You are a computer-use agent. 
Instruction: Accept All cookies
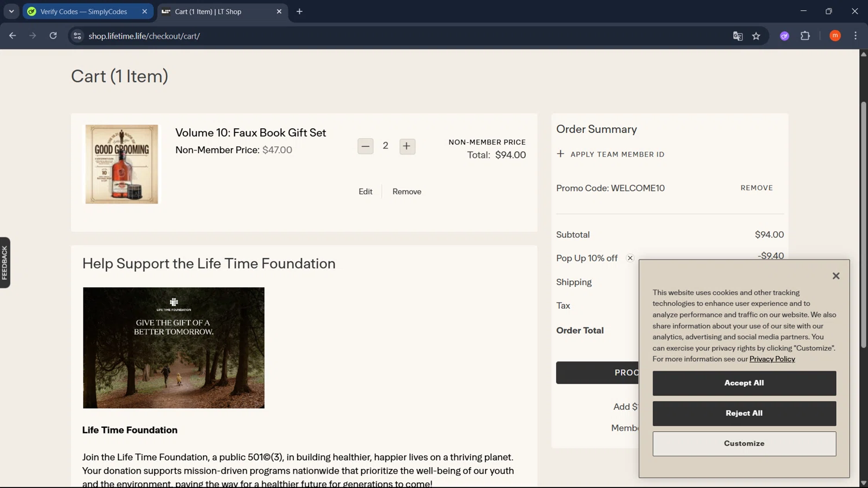(744, 383)
